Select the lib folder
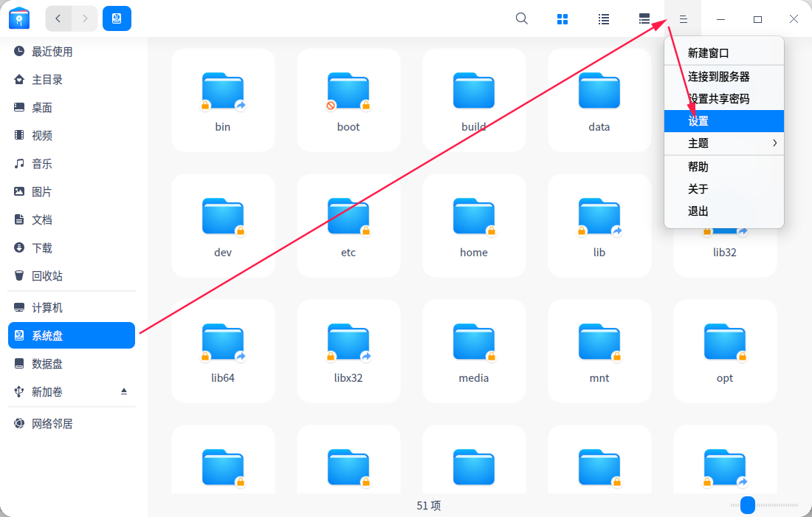 tap(599, 226)
